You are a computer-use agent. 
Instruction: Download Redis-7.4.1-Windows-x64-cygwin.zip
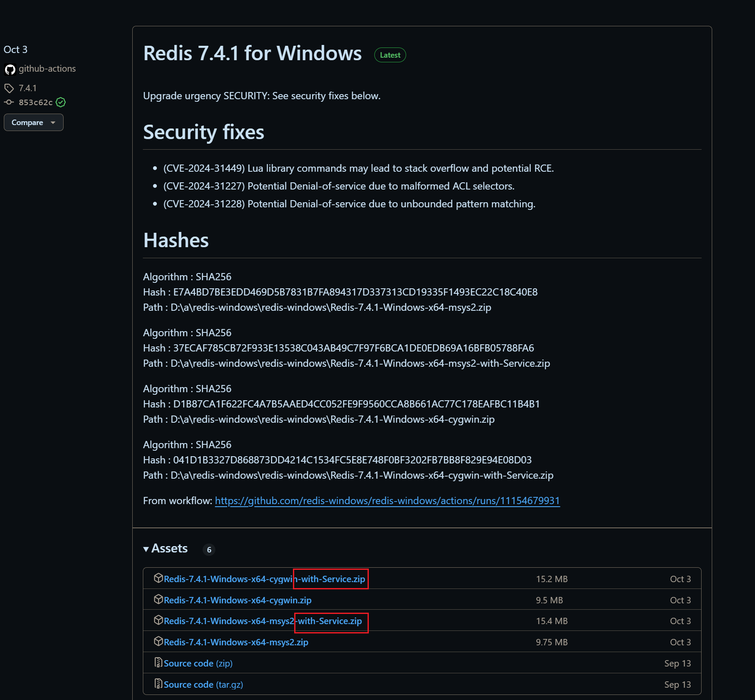(x=237, y=600)
